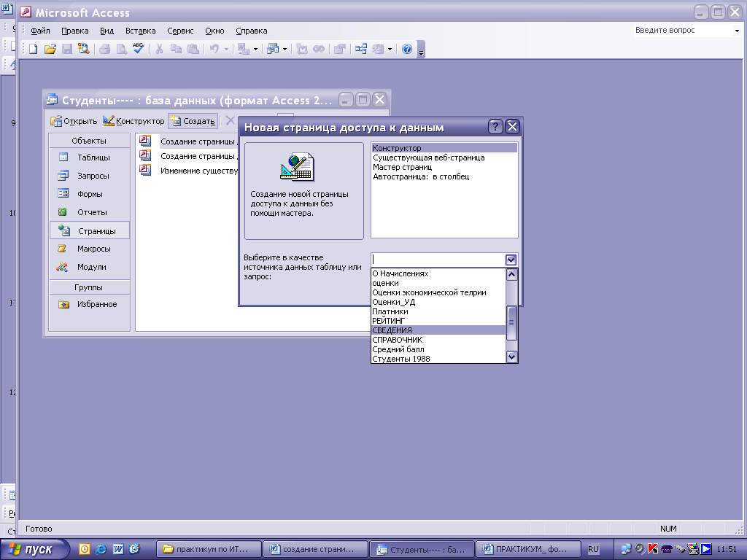Click Создать button in database window
This screenshot has height=560, width=747.
click(193, 121)
